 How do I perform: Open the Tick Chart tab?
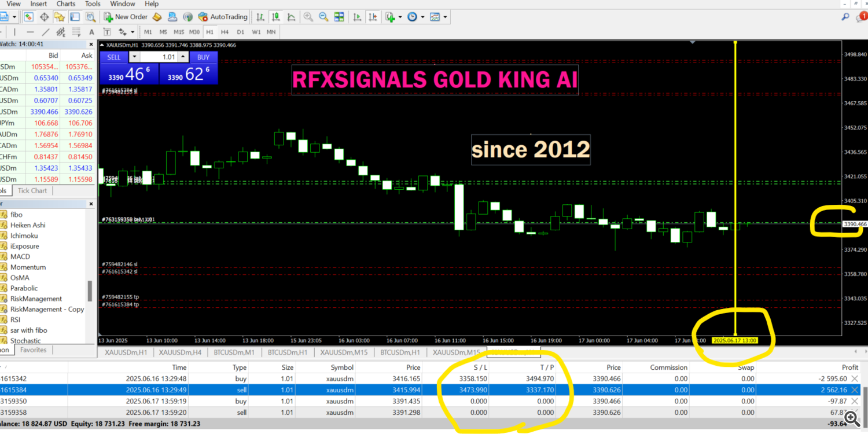coord(32,190)
